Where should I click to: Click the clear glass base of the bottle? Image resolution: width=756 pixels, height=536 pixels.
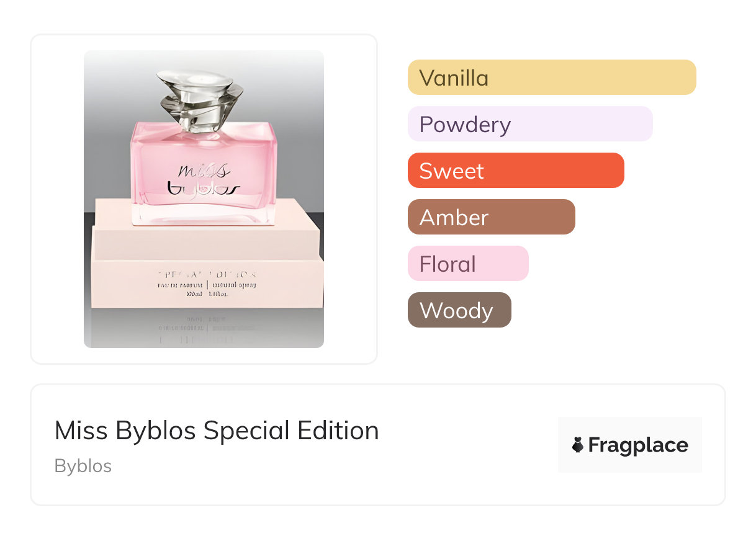[x=204, y=215]
